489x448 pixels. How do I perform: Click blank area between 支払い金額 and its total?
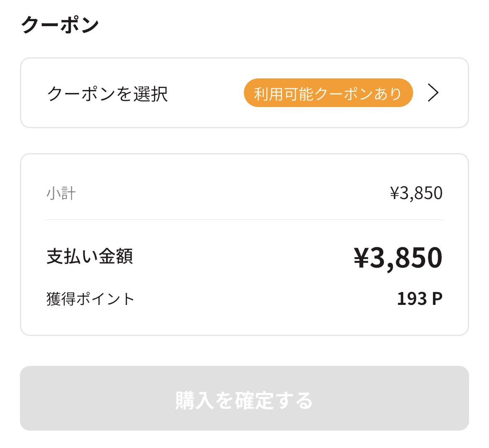click(243, 257)
